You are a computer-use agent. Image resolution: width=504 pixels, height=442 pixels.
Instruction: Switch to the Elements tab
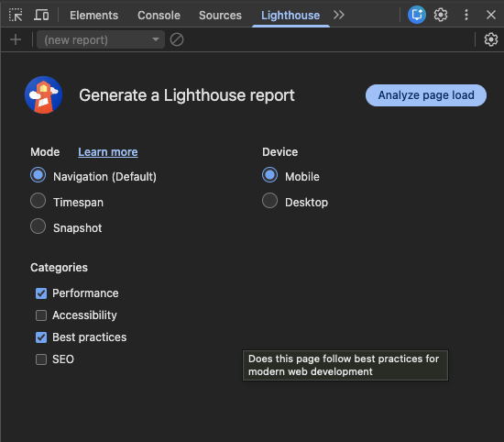pos(93,15)
